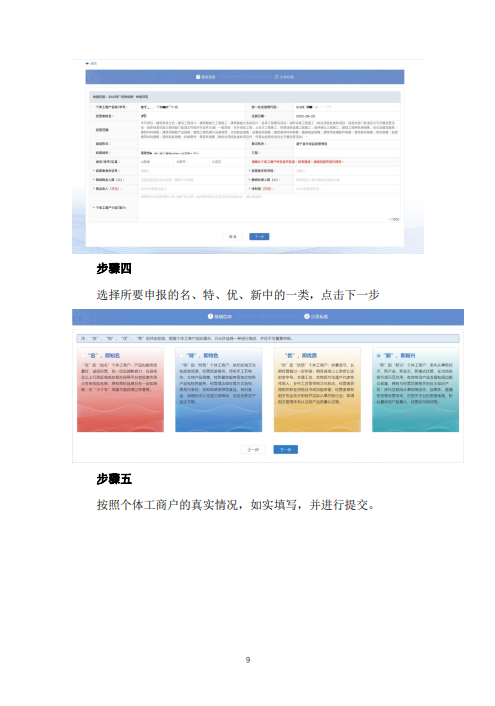Click step 1 circle icon in category page header
This screenshot has width=495, height=706.
[x=210, y=317]
